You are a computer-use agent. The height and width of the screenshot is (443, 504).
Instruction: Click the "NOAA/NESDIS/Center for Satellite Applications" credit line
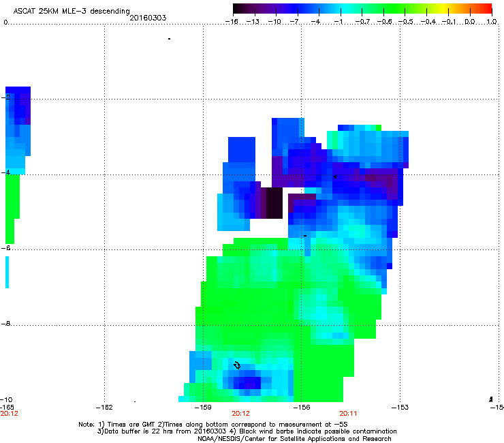294,439
